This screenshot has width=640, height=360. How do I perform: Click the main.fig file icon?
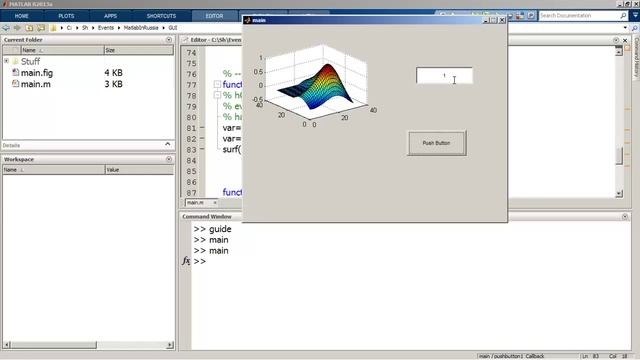point(16,72)
